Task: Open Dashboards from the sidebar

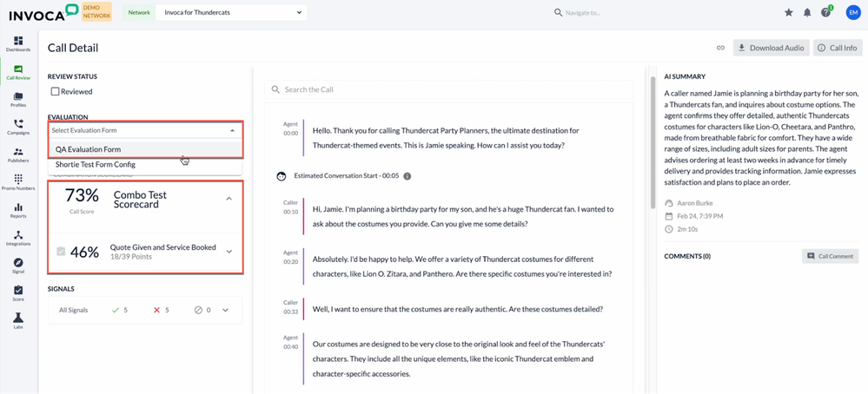Action: point(18,43)
